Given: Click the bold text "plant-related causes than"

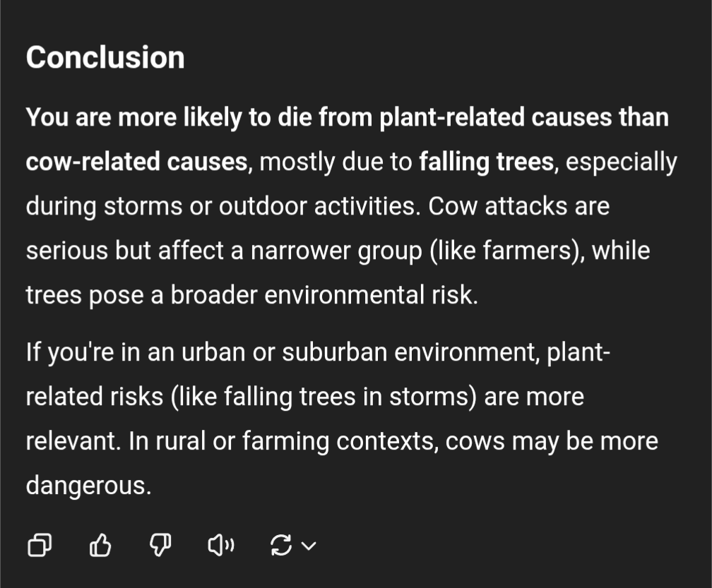Looking at the screenshot, I should click(x=524, y=117).
